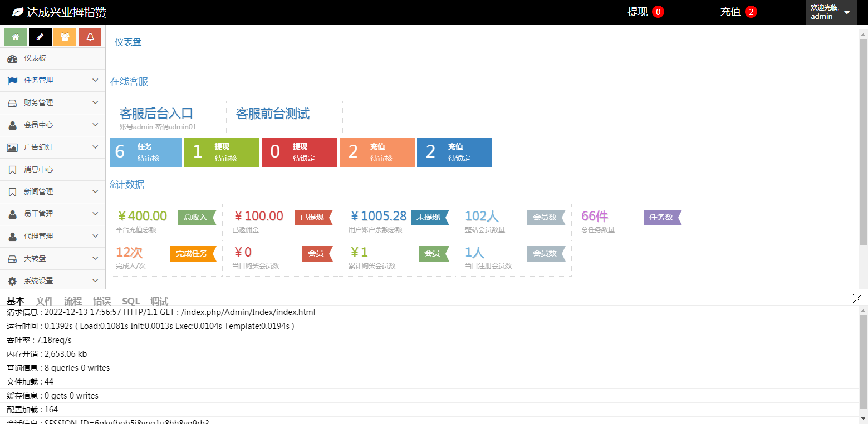Open 消息中心 in the sidebar

38,170
